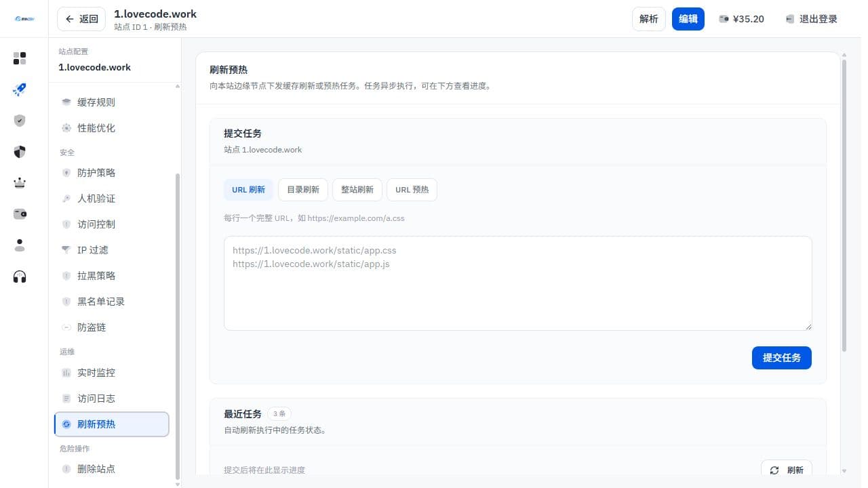Viewport: 868px width, 488px height.
Task: Click the 1.lovecode.work title in header
Action: click(x=155, y=14)
